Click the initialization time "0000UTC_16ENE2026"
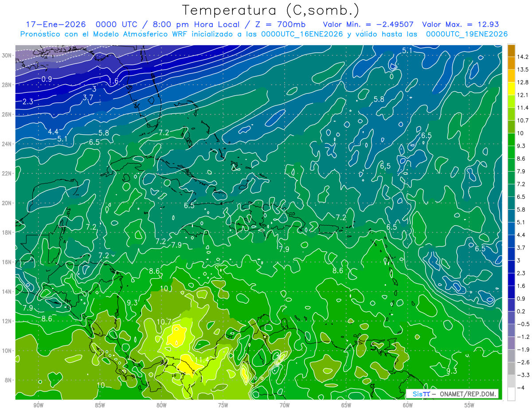 click(302, 34)
